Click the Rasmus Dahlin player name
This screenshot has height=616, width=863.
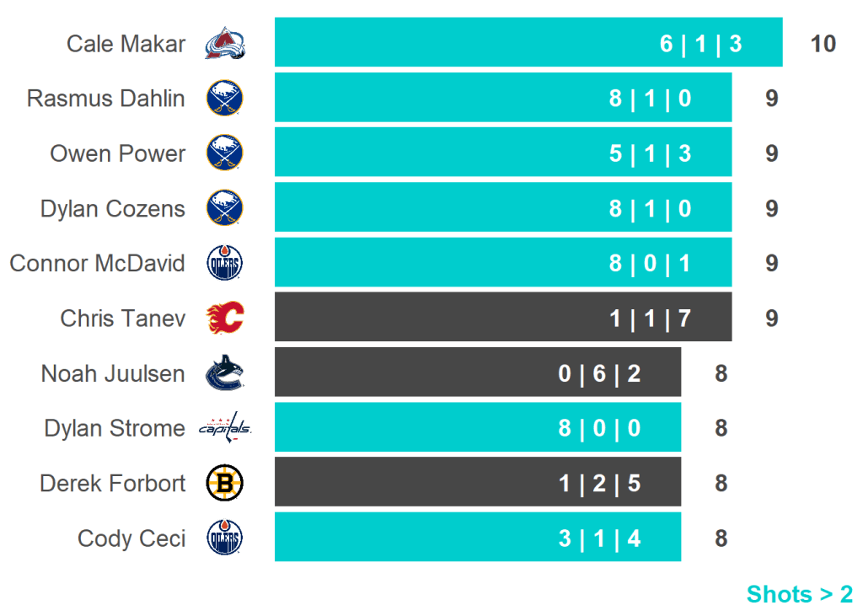coord(106,99)
